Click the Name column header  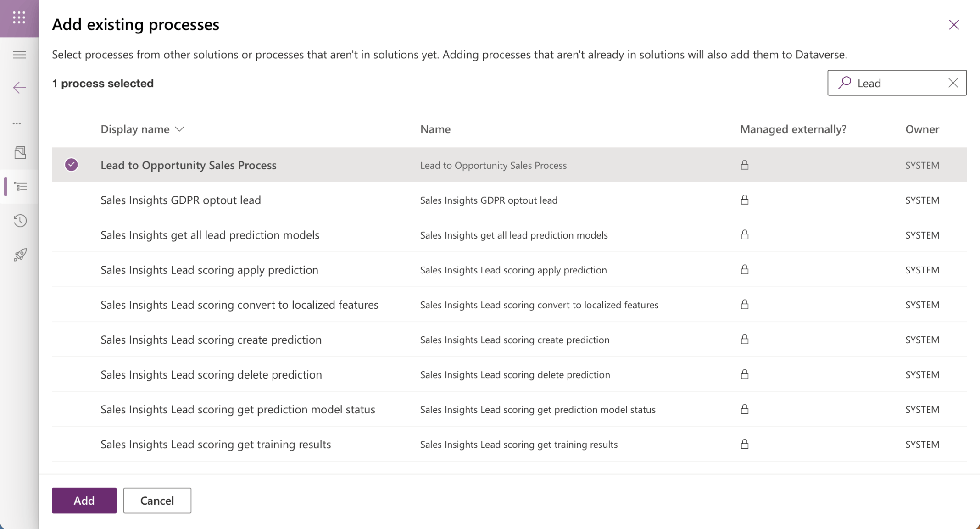coord(435,129)
